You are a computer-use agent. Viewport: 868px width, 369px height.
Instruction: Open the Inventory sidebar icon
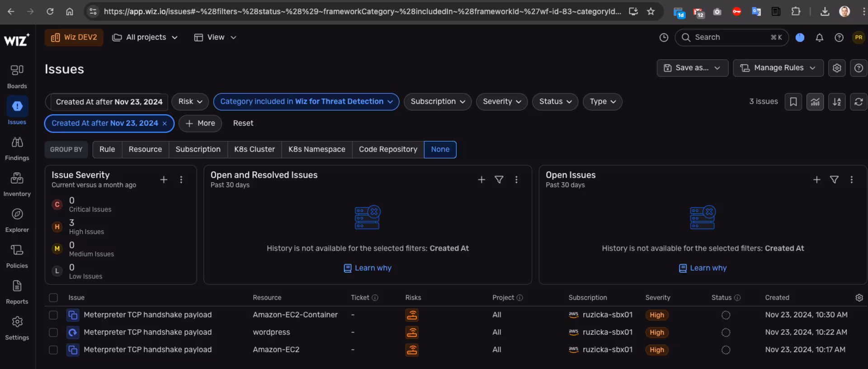[17, 184]
